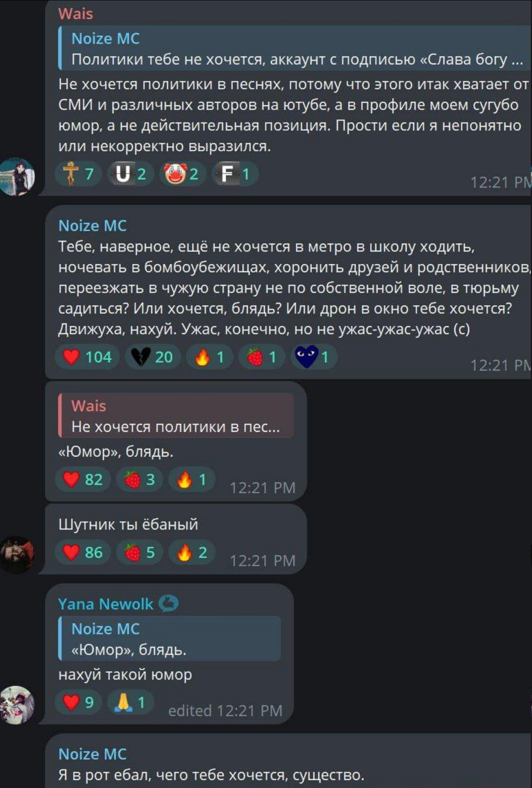Screen dimensions: 532x788
Task: Open quoted Noize MC message '«Юмор», блядь.'
Action: tap(170, 639)
